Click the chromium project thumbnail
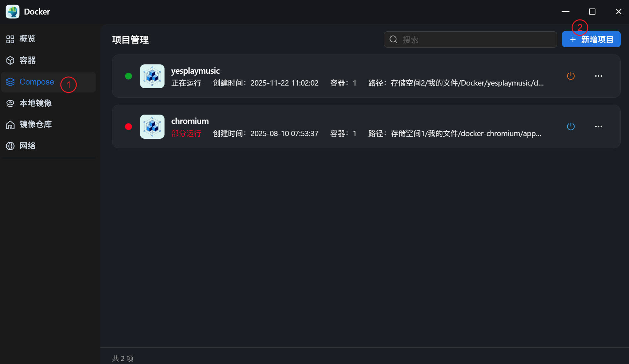The height and width of the screenshot is (364, 629). click(152, 127)
